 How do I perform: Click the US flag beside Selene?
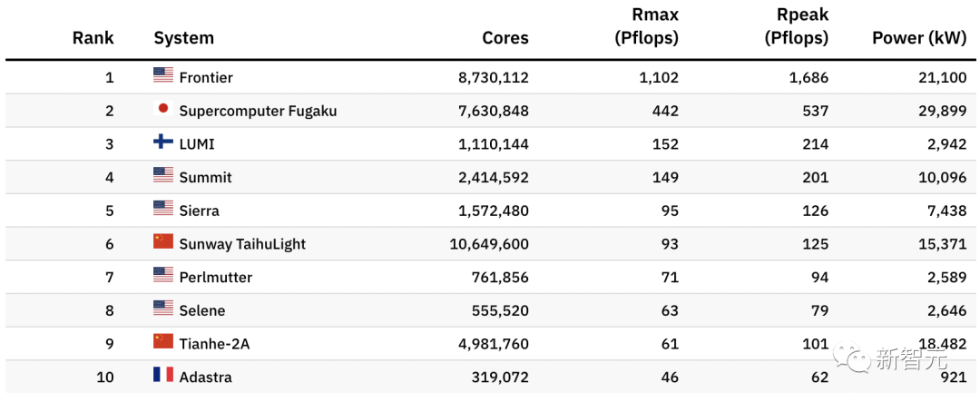163,309
